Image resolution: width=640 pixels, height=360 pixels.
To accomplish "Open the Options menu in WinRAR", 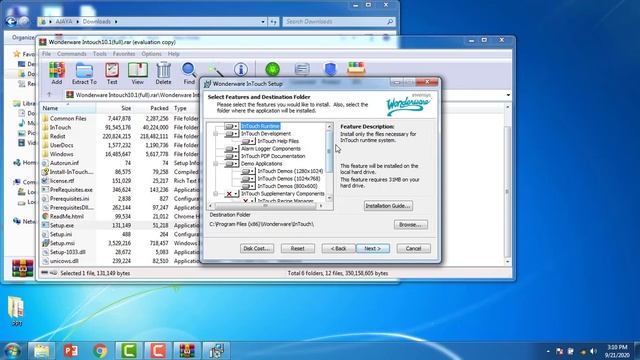I will [151, 54].
